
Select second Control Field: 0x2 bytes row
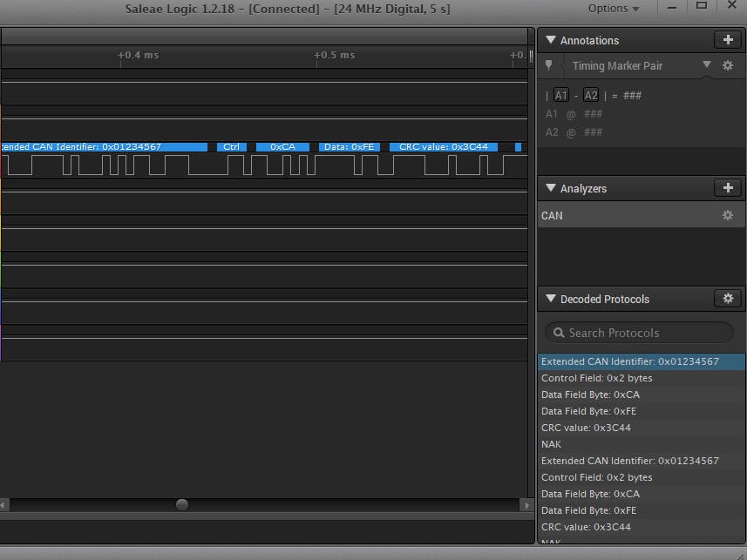click(642, 477)
